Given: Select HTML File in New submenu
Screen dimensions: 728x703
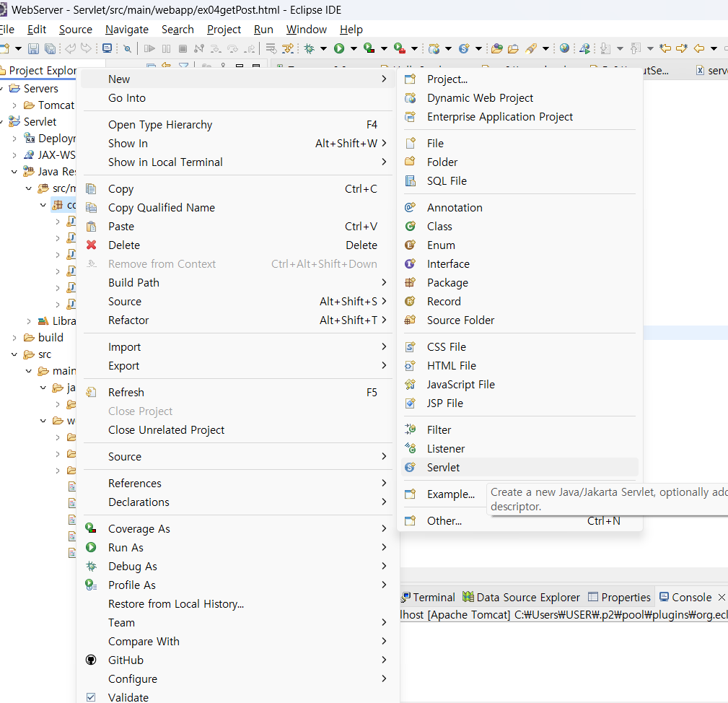Looking at the screenshot, I should coord(519,365).
